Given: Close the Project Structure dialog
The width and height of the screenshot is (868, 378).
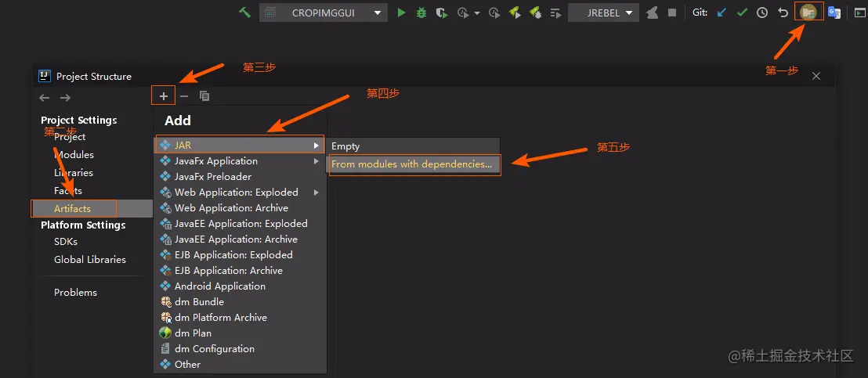Looking at the screenshot, I should click(816, 76).
